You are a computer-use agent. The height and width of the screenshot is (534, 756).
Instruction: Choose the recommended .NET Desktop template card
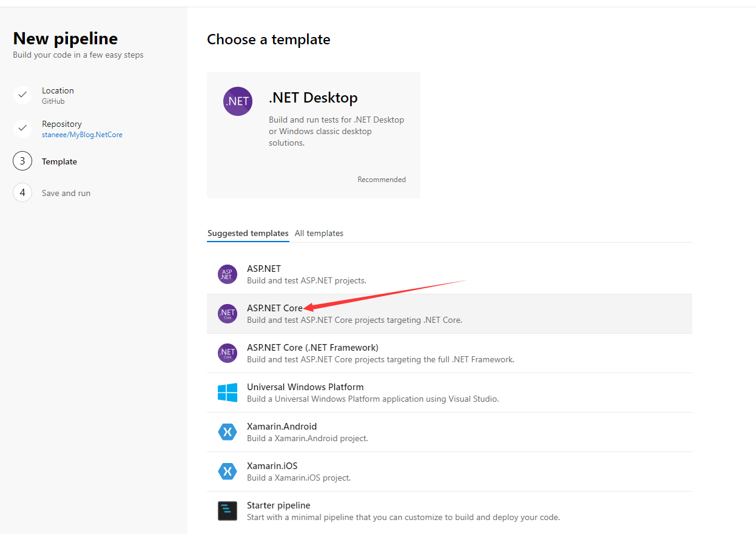pos(314,135)
